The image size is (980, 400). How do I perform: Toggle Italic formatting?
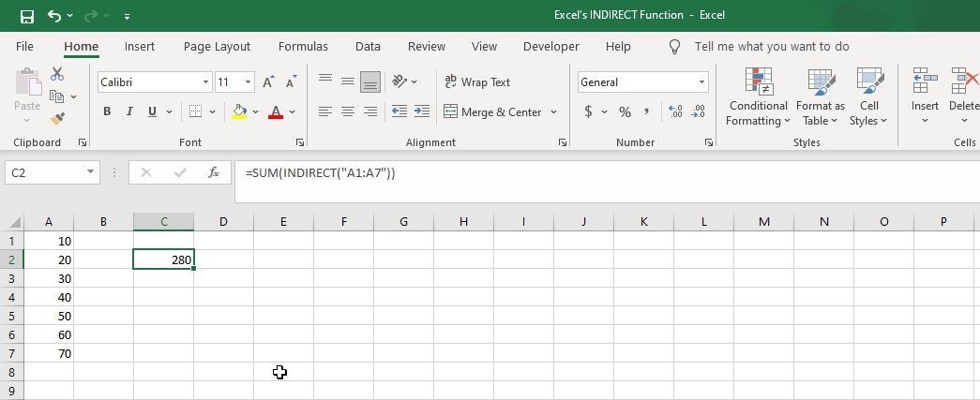[129, 112]
